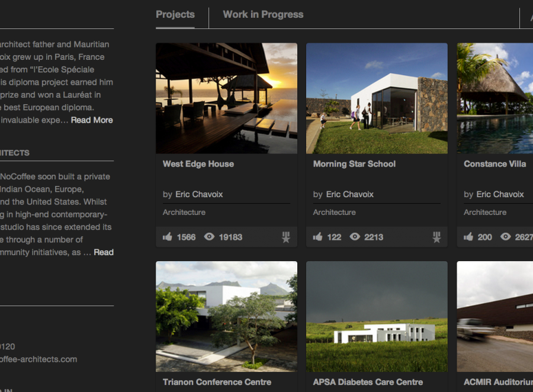
Task: Click featured ribbon badge on Morning Star School
Action: (436, 237)
